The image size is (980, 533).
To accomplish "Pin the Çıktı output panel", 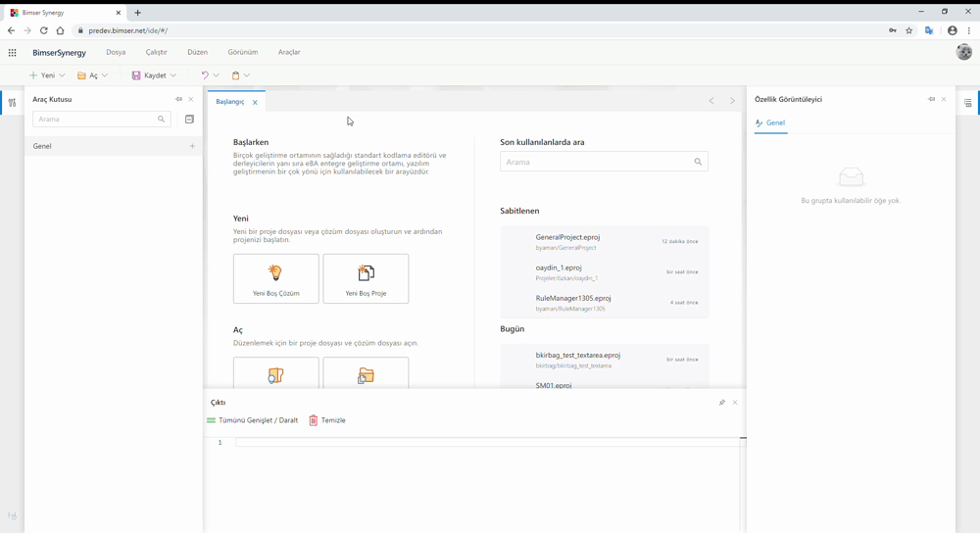I will point(722,403).
